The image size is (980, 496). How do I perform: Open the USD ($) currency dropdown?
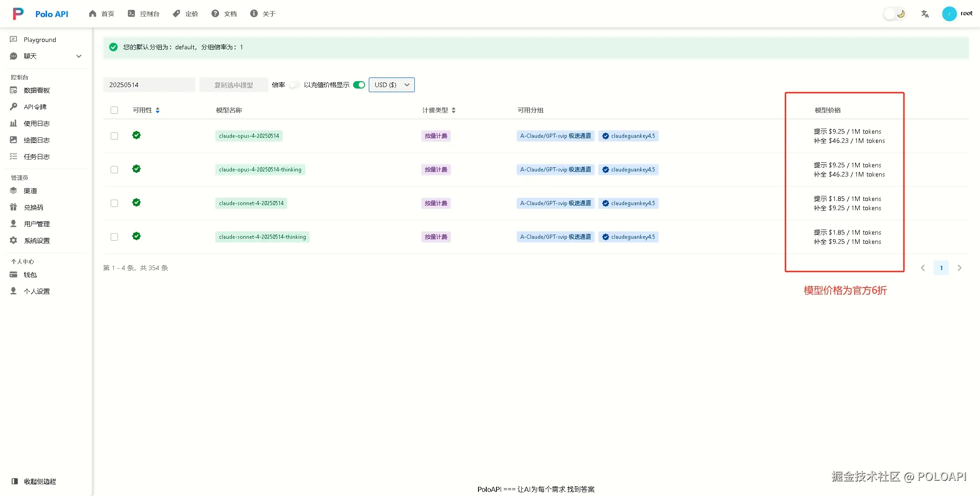point(392,85)
